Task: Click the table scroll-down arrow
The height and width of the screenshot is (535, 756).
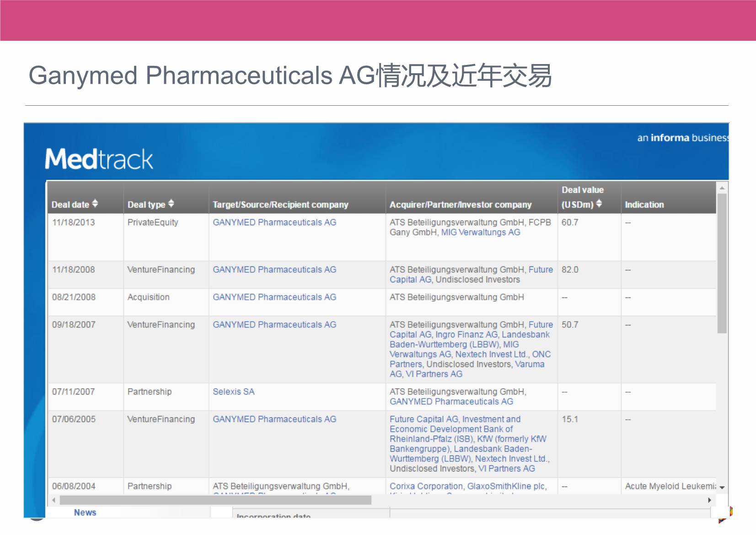Action: [x=722, y=488]
